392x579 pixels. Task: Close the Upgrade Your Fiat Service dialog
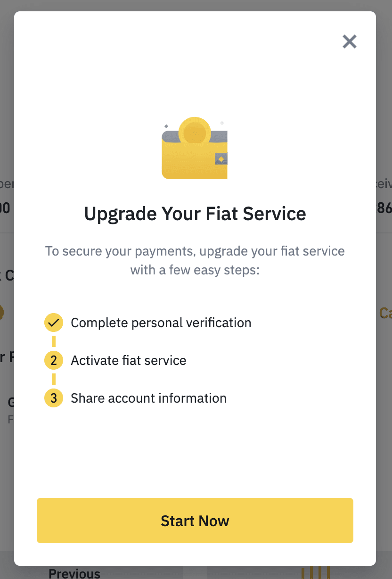pos(349,41)
